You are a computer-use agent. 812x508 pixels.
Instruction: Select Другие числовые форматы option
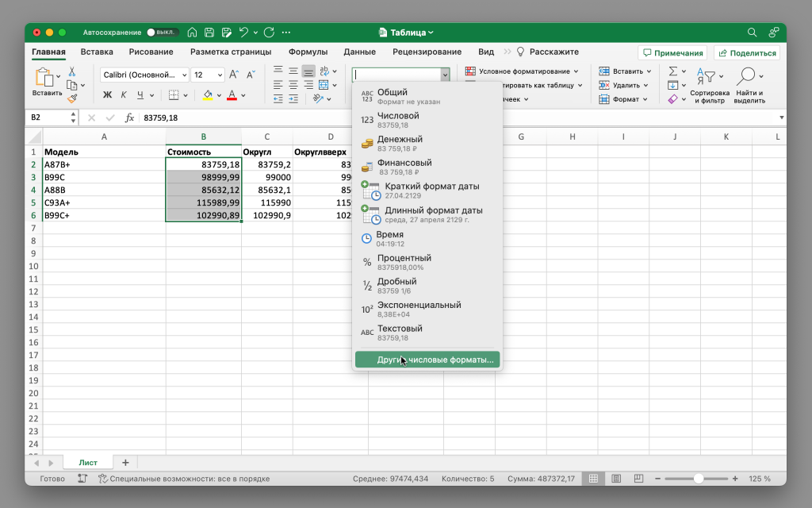[x=427, y=360]
